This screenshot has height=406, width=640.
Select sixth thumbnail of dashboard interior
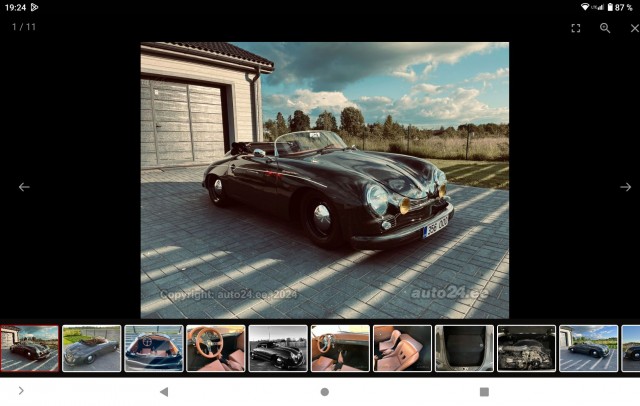coord(340,348)
